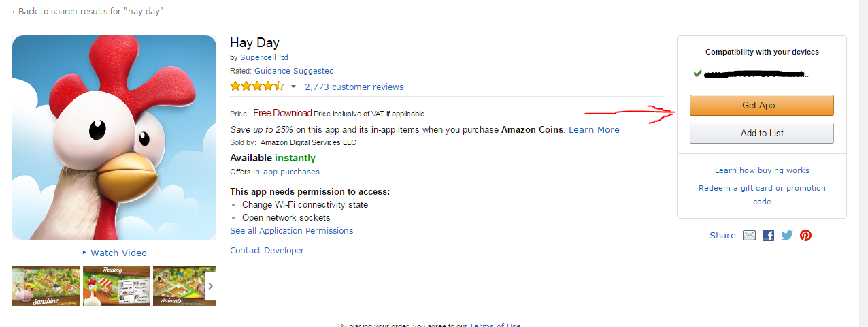Click Redeem a gift card or promotion code
Viewport: 868px width, 327px height.
tap(762, 195)
